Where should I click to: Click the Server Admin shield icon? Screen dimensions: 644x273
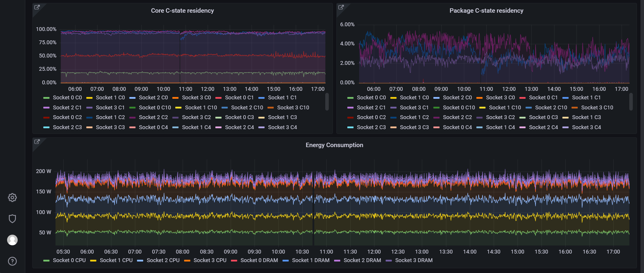point(12,219)
